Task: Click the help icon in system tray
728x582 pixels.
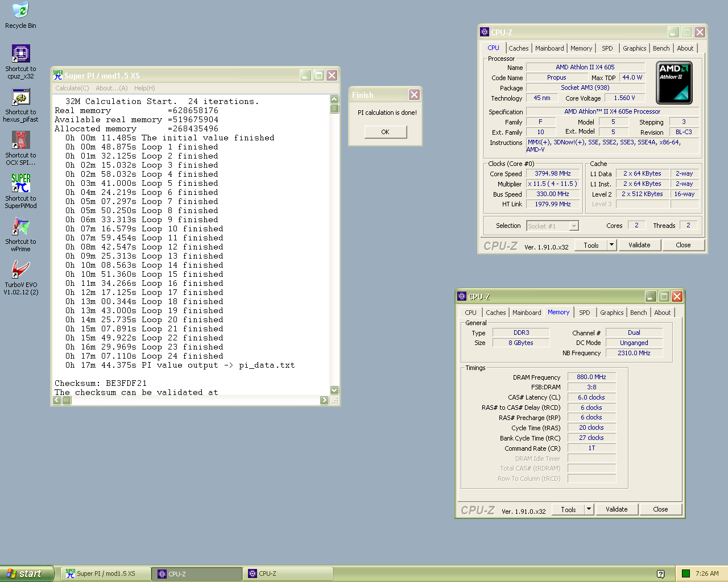Action: click(661, 574)
